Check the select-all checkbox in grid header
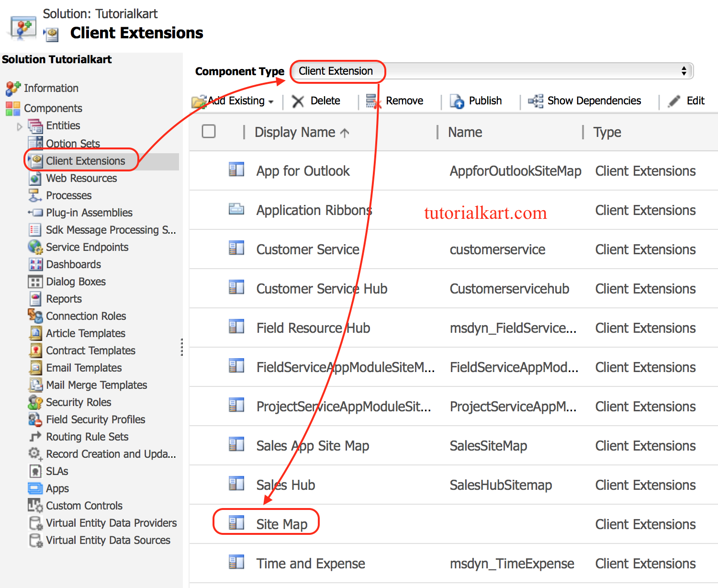The width and height of the screenshot is (718, 588). (209, 131)
